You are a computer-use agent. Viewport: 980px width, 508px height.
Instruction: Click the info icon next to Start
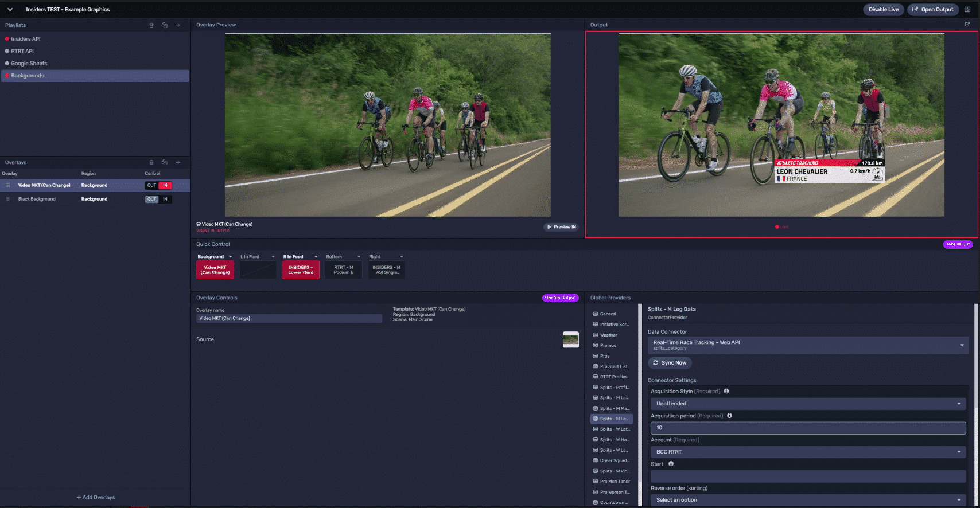coord(671,464)
